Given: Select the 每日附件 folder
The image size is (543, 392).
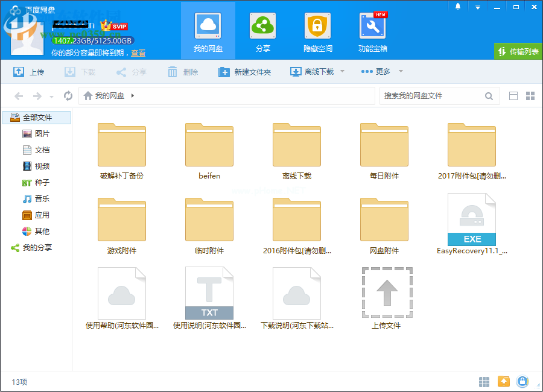Looking at the screenshot, I should (384, 151).
